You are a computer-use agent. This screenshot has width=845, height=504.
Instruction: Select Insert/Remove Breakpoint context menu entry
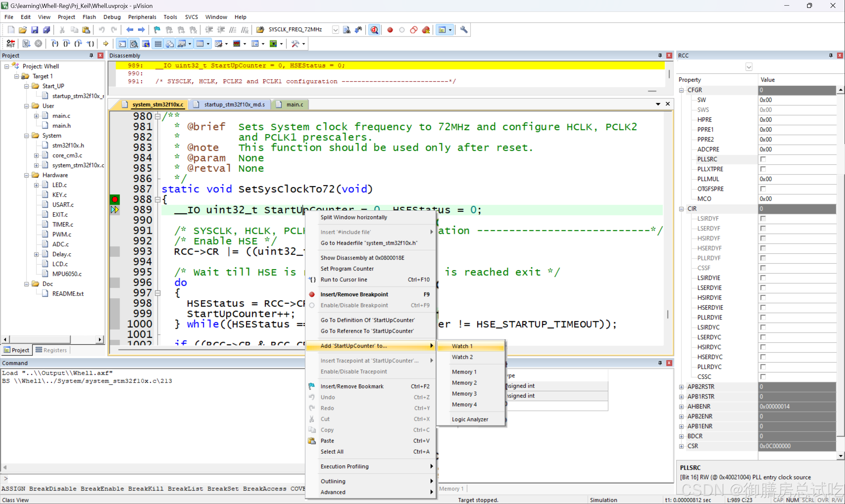371,294
